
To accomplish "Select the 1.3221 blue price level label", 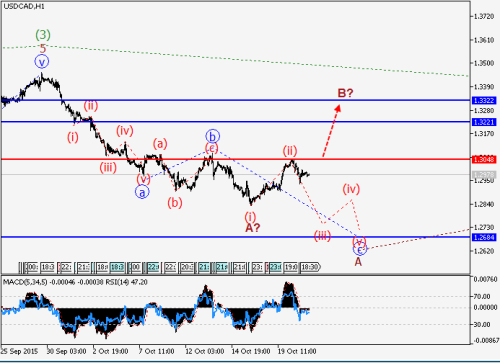I will point(484,122).
